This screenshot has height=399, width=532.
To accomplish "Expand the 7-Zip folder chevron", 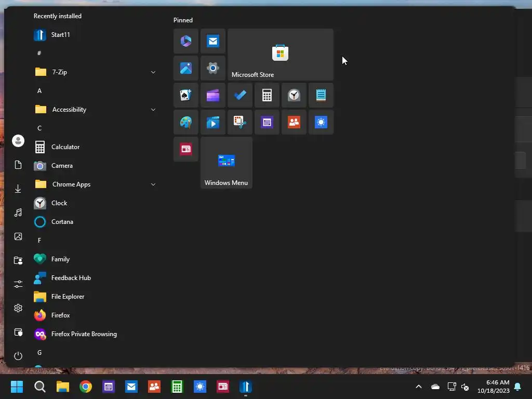I will tap(153, 72).
